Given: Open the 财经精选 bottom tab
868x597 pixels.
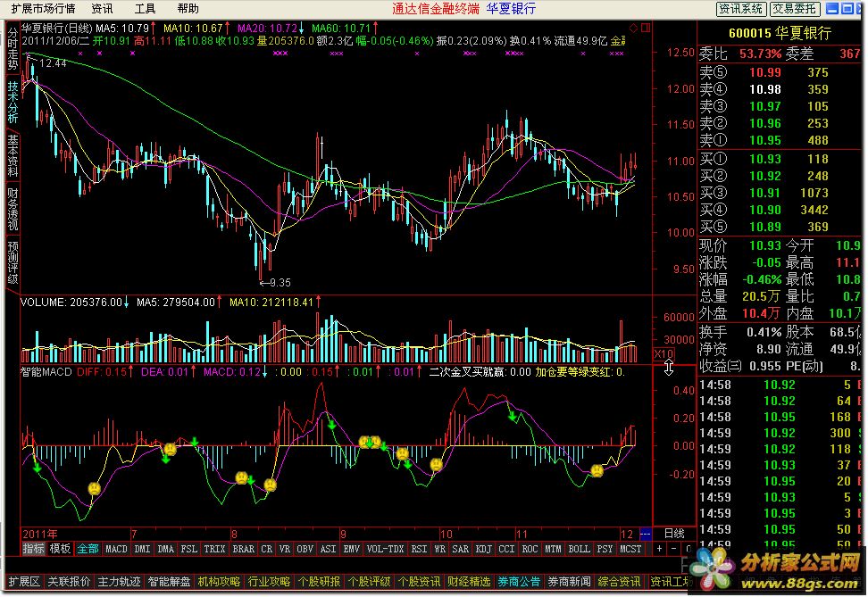Looking at the screenshot, I should 469,582.
